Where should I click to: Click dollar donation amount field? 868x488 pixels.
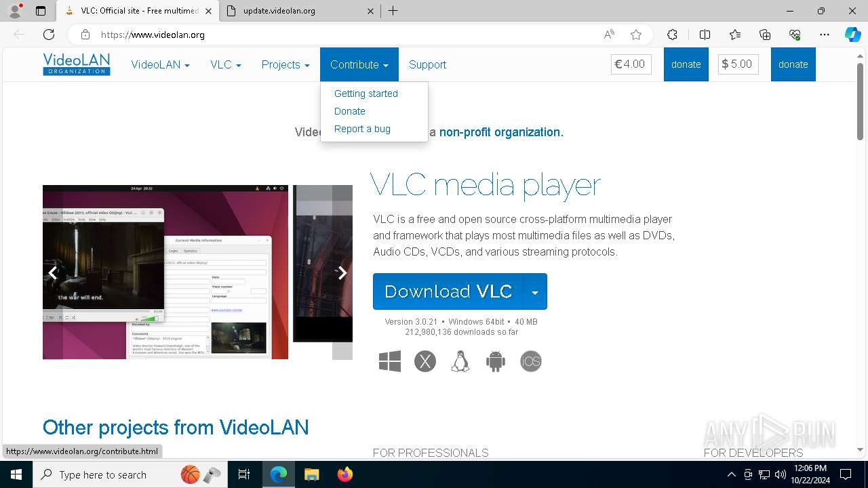[738, 64]
